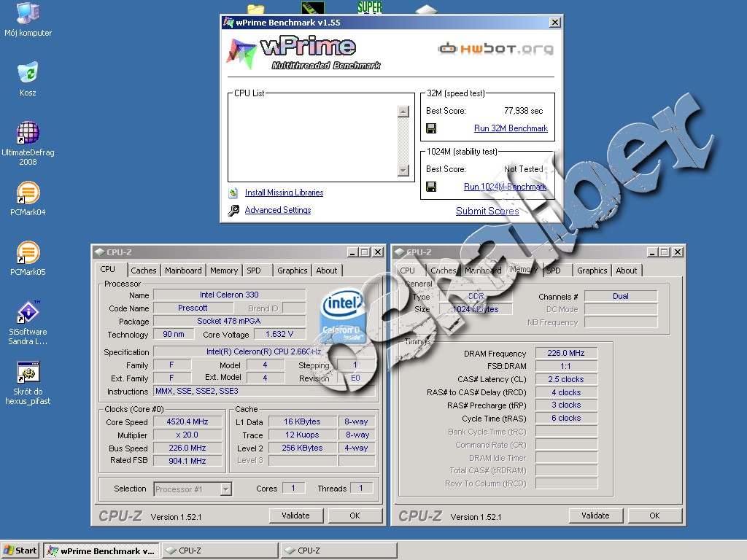The height and width of the screenshot is (560, 747).
Task: Click OK button in right CPU-Z
Action: pyautogui.click(x=654, y=516)
